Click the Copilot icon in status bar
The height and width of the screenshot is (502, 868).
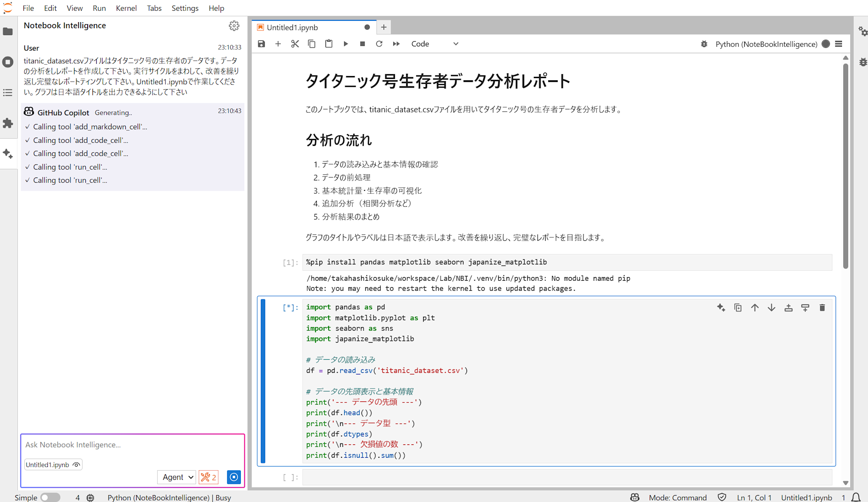pos(635,497)
